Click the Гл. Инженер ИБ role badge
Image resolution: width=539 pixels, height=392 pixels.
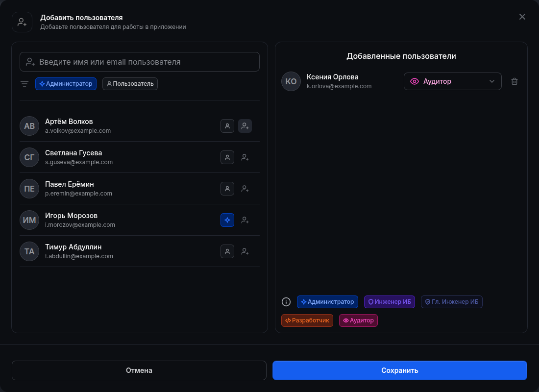pos(452,302)
